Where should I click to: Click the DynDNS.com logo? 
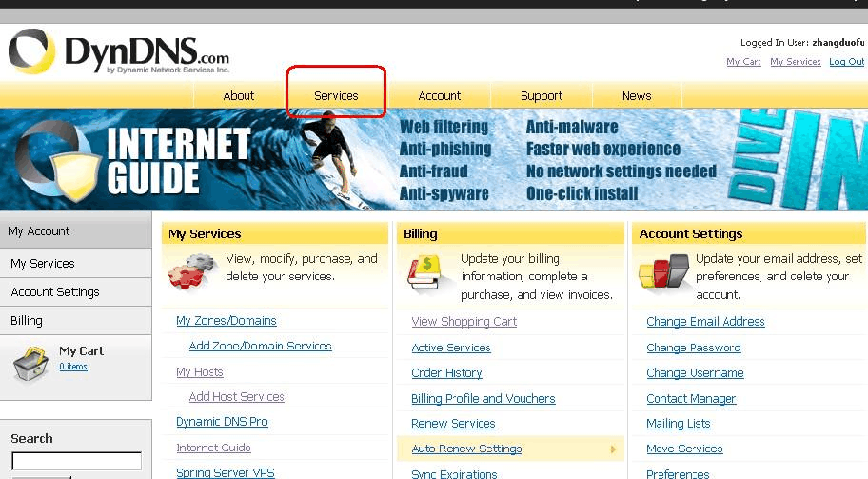(x=119, y=52)
